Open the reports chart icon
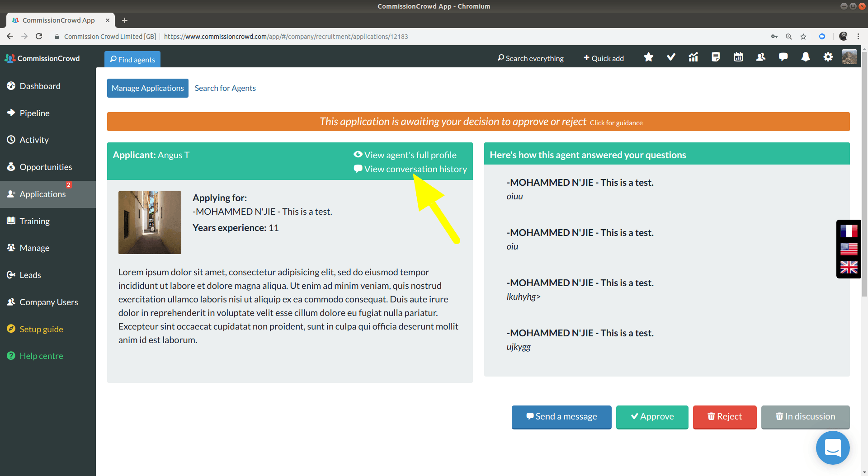Viewport: 868px width, 476px height. (x=693, y=57)
